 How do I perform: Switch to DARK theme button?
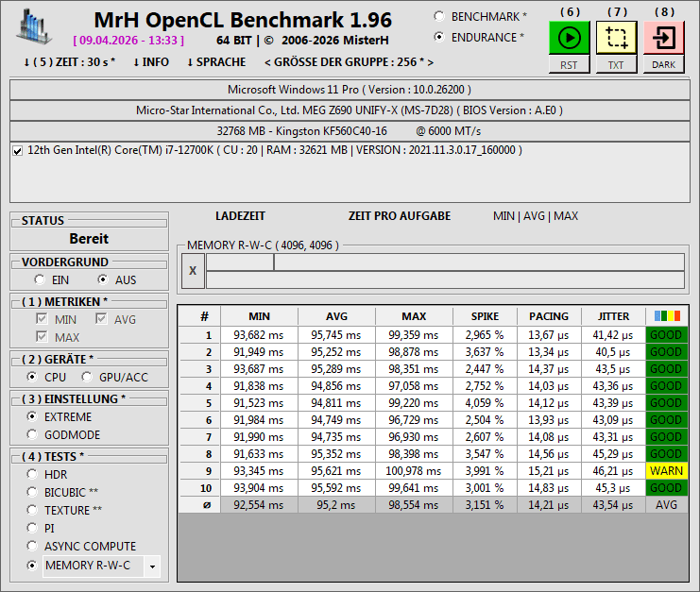coord(664,65)
